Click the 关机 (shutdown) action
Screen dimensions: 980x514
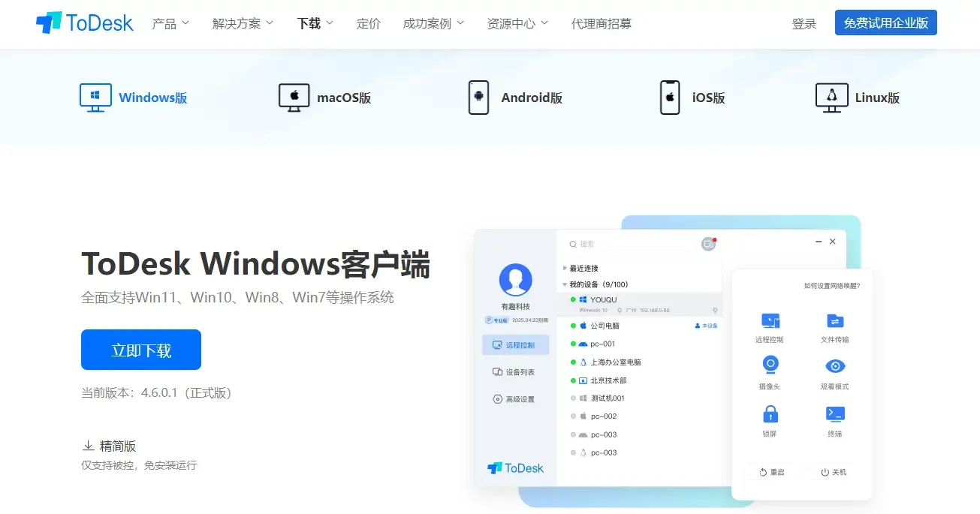pyautogui.click(x=832, y=472)
